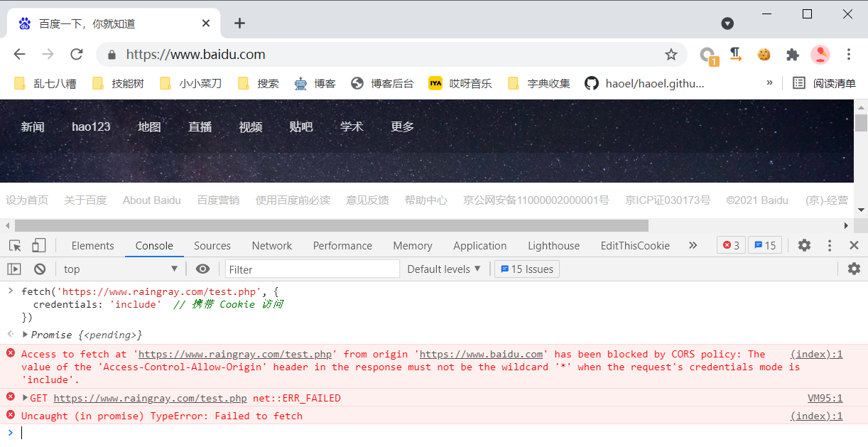The width and height of the screenshot is (868, 447).
Task: Click the extension icon with badge 1
Action: click(707, 55)
